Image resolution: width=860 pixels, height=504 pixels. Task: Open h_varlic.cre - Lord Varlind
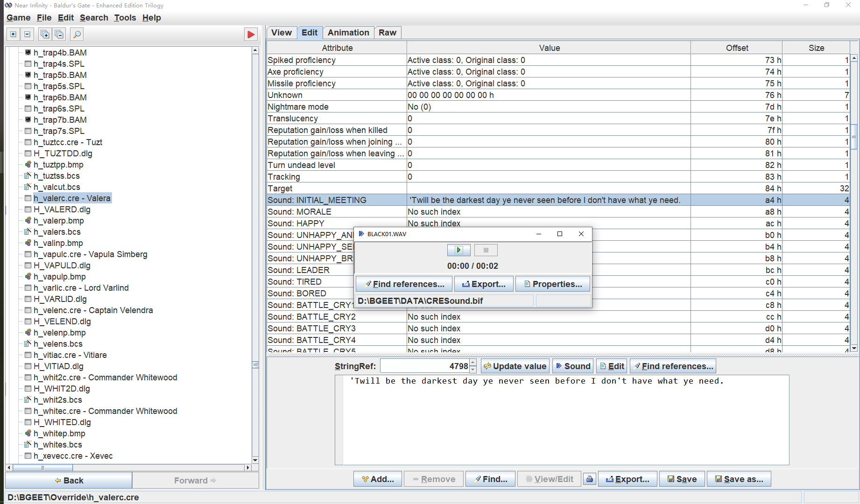81,288
